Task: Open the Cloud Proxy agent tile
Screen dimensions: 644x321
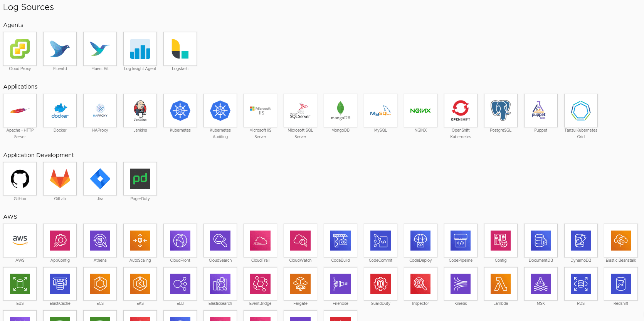Action: pos(20,49)
